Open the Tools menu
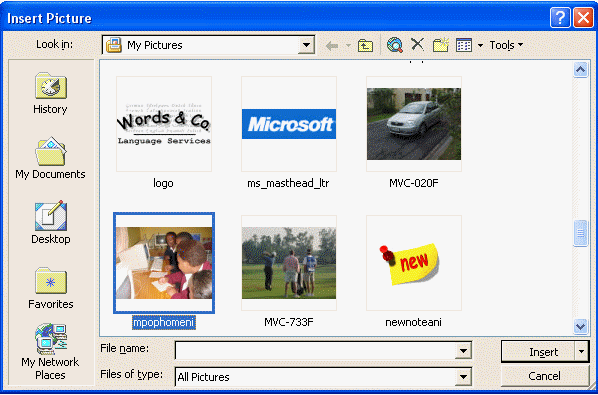Viewport: 598px width, 395px height. tap(506, 45)
